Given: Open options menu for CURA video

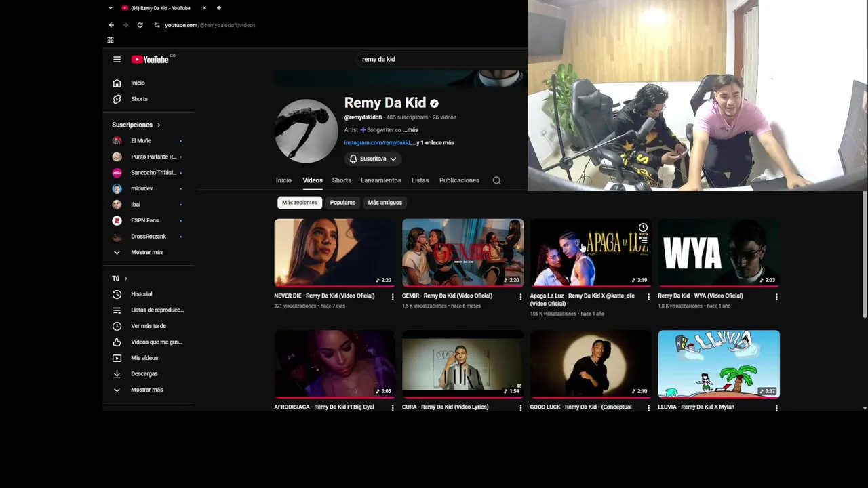Looking at the screenshot, I should click(521, 408).
